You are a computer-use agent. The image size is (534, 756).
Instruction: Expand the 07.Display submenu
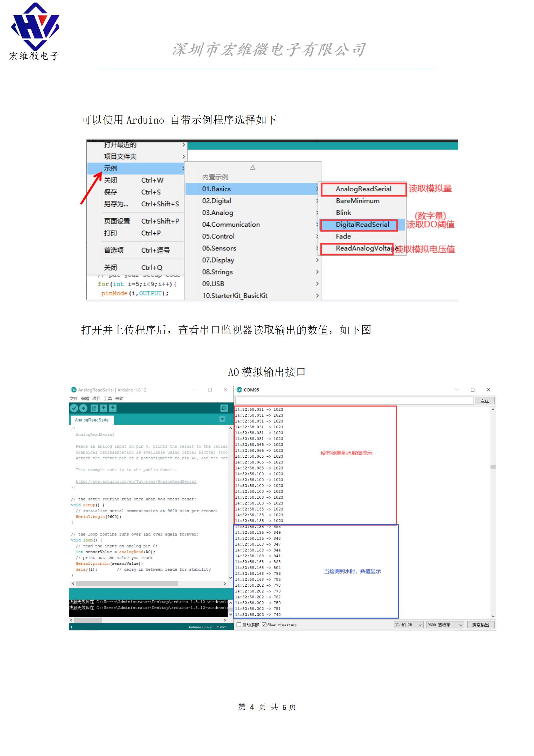(253, 260)
